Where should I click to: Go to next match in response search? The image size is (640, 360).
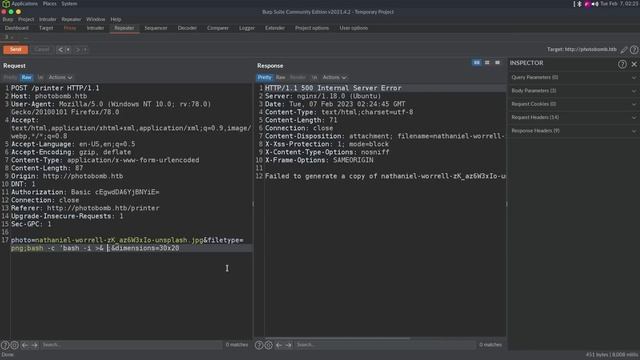coord(289,345)
